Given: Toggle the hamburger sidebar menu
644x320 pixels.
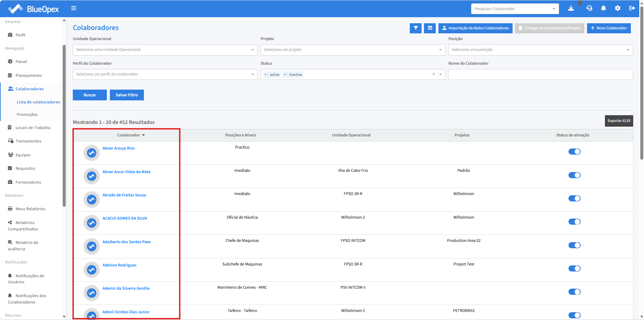Looking at the screenshot, I should (74, 8).
